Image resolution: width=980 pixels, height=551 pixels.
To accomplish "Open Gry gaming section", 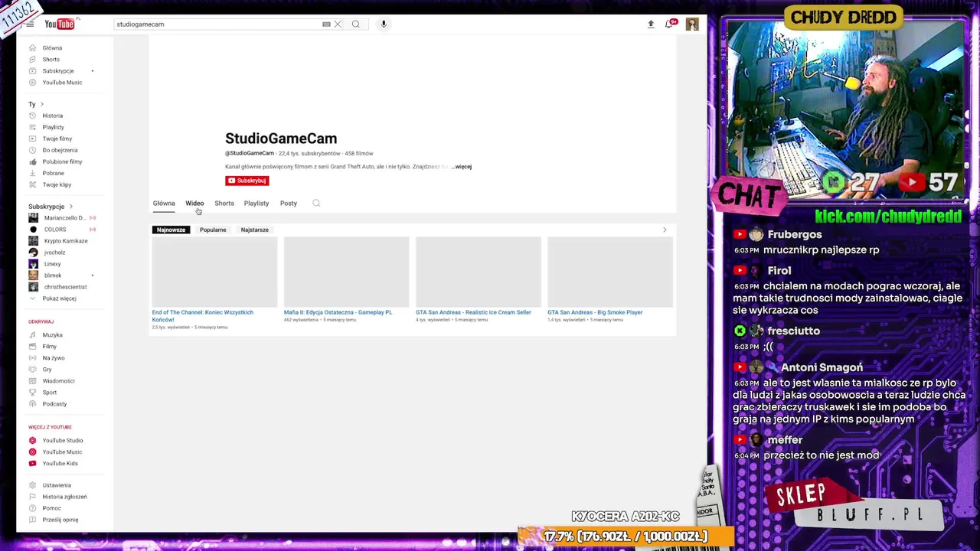I will coord(47,370).
